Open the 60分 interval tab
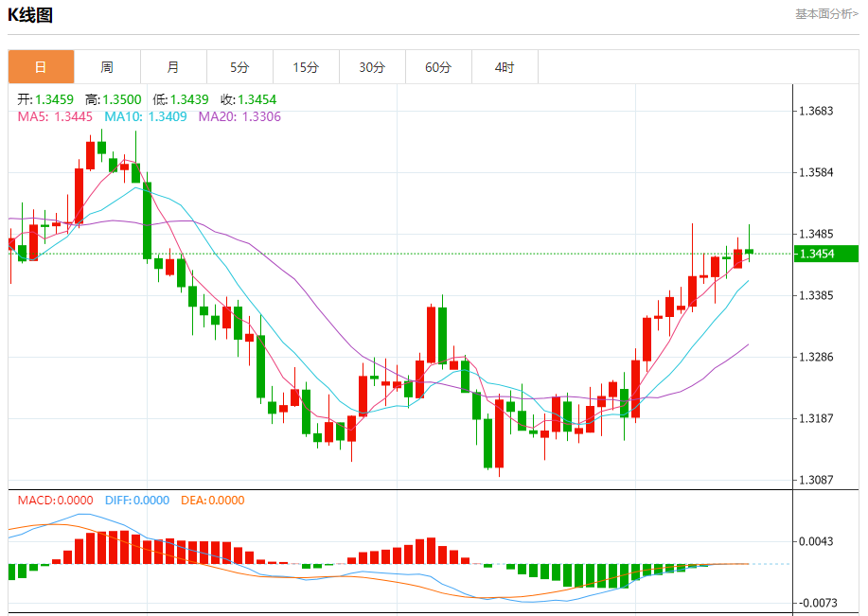This screenshot has width=868, height=616. 438,67
